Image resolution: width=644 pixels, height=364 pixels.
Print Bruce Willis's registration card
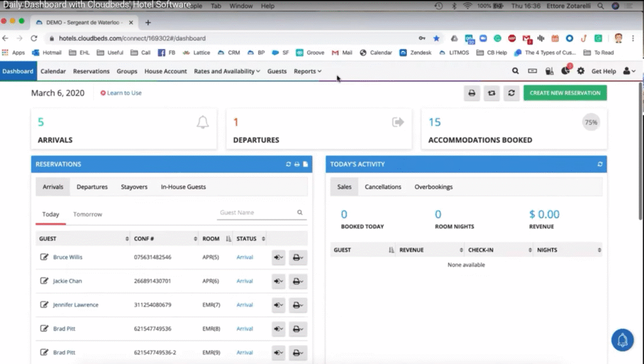point(297,257)
